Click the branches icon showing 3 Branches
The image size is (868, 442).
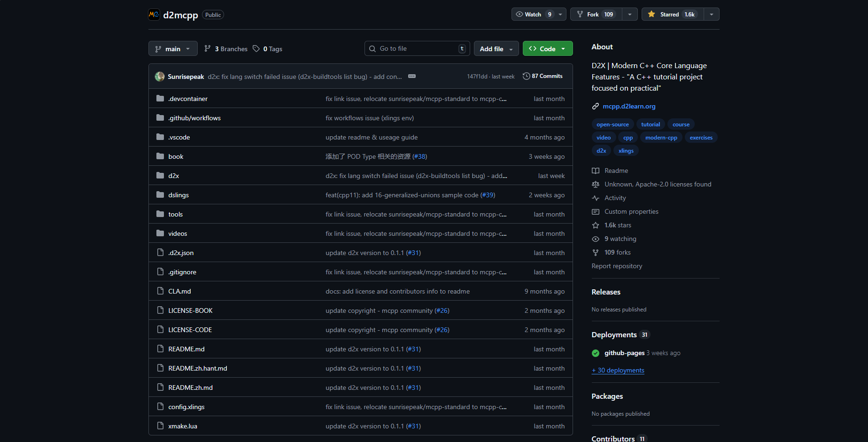pyautogui.click(x=208, y=49)
